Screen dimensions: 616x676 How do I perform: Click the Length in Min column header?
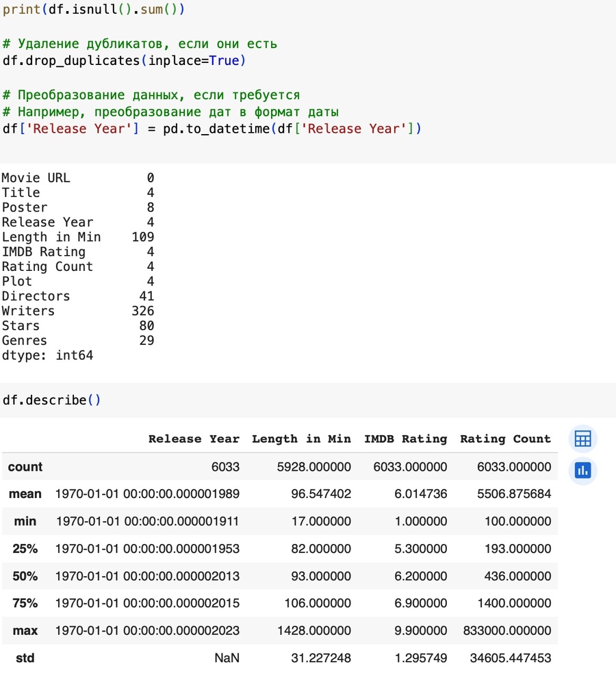pos(301,439)
